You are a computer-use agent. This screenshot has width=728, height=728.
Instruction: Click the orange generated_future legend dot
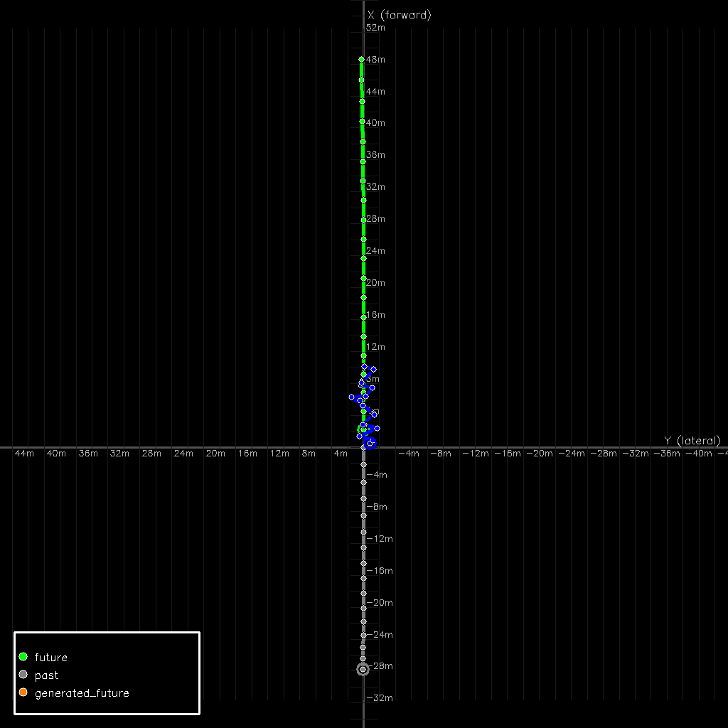(23, 692)
